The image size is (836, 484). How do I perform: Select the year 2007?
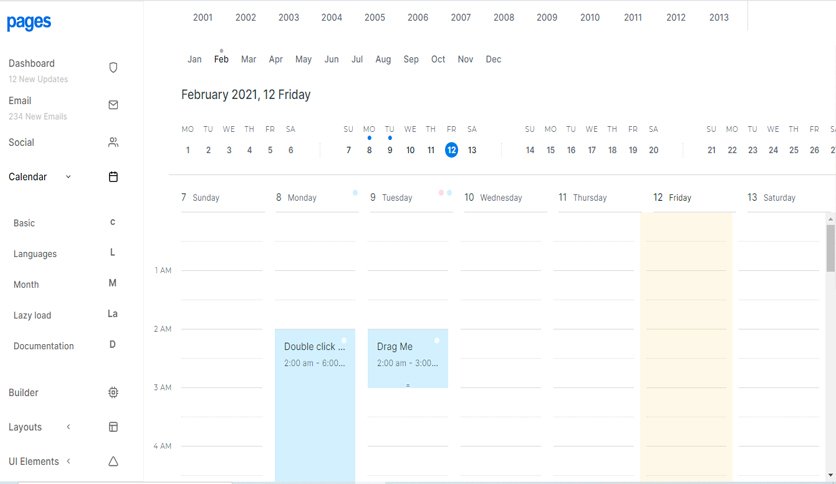(461, 18)
